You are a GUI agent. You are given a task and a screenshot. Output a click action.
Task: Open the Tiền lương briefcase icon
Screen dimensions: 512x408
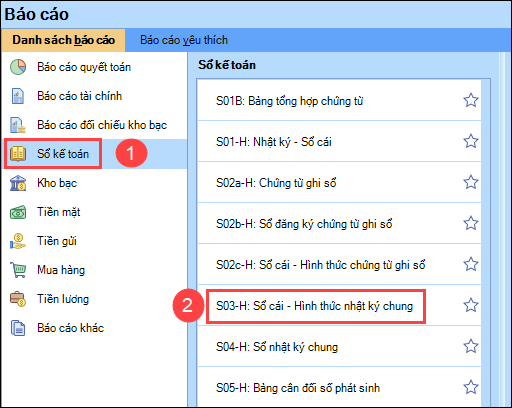[x=18, y=299]
